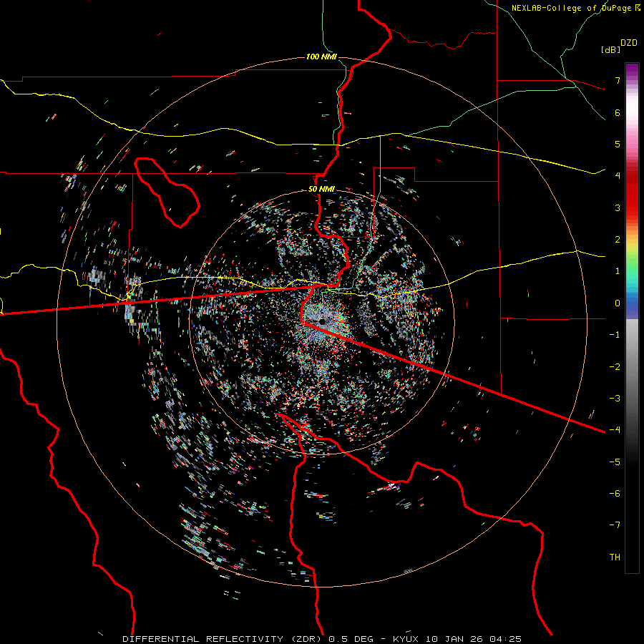Pick the red 3 dB band on the color bar
The width and height of the screenshot is (644, 644).
[x=632, y=208]
